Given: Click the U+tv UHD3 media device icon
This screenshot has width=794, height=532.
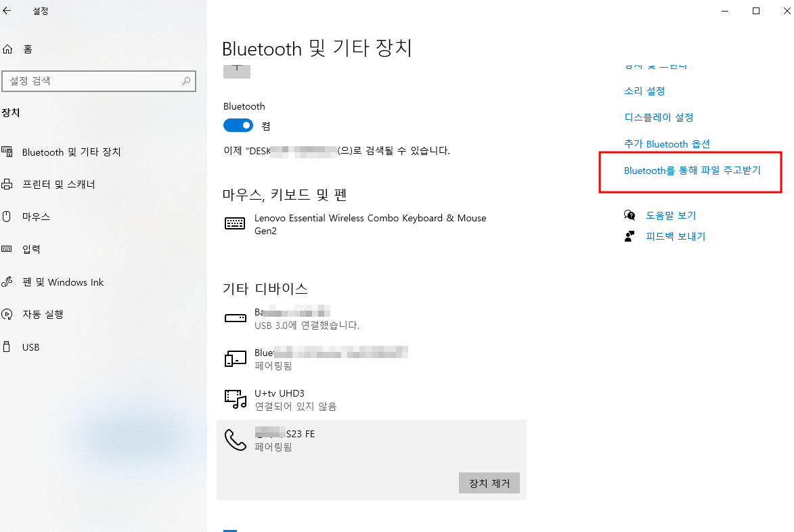Looking at the screenshot, I should [x=236, y=399].
